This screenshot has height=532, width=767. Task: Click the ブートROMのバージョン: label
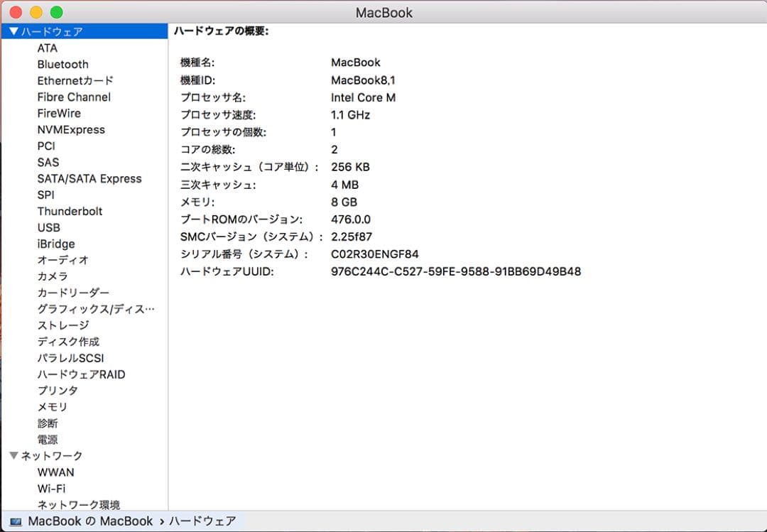[241, 219]
